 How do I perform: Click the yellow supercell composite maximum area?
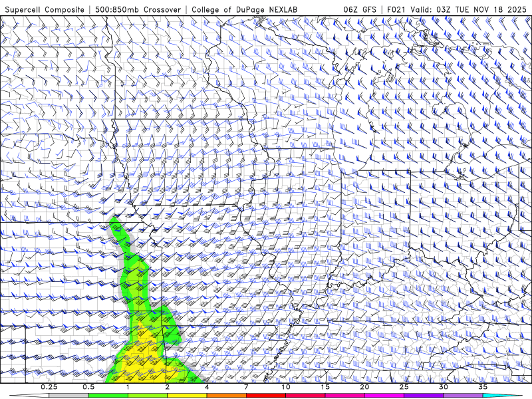tap(144, 360)
